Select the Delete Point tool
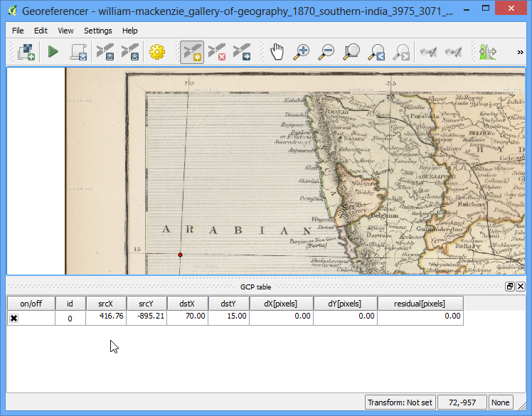The image size is (532, 416). click(217, 52)
